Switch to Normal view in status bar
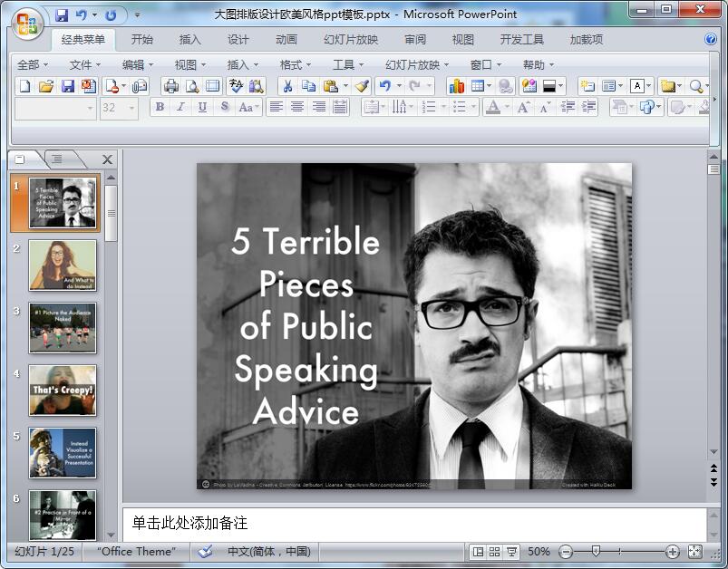The image size is (728, 569). coord(478,552)
